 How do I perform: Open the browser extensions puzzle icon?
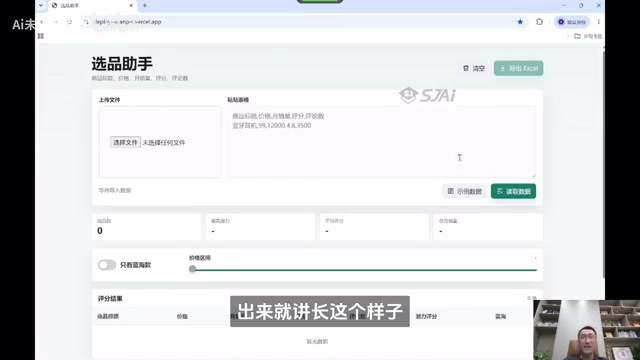click(539, 22)
